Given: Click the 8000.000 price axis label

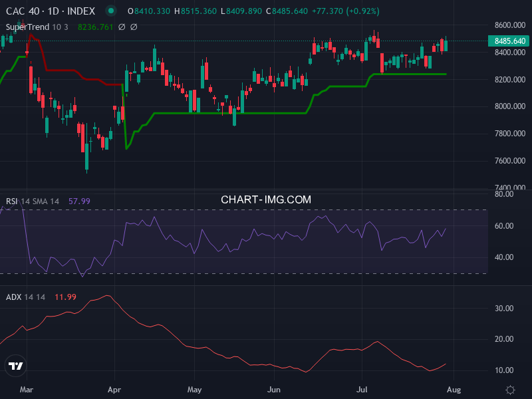Looking at the screenshot, I should pyautogui.click(x=510, y=106).
